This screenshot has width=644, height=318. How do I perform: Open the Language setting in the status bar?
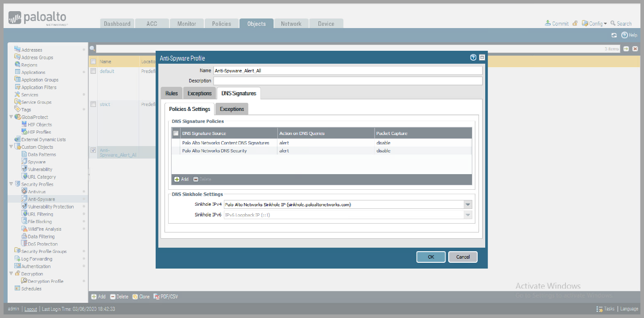(629, 309)
